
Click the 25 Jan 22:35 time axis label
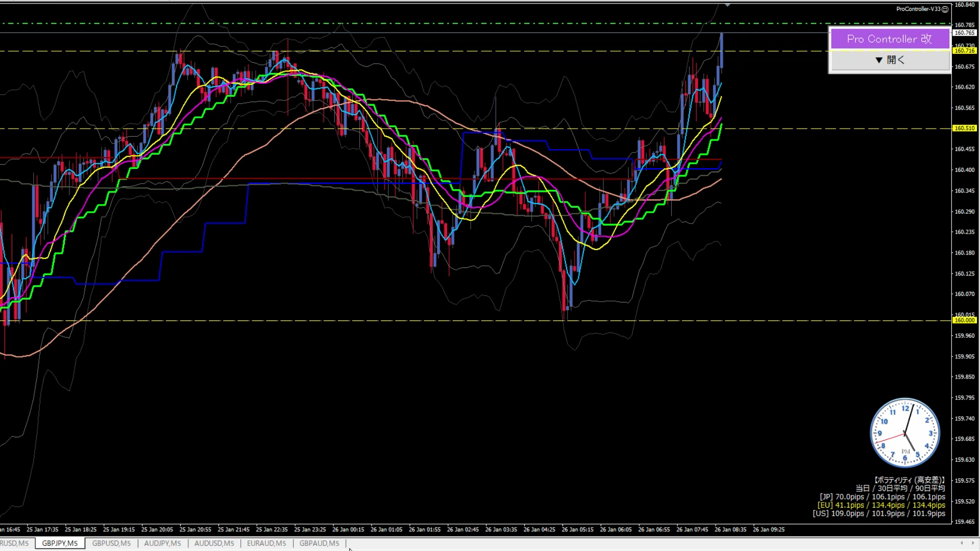[x=272, y=530]
